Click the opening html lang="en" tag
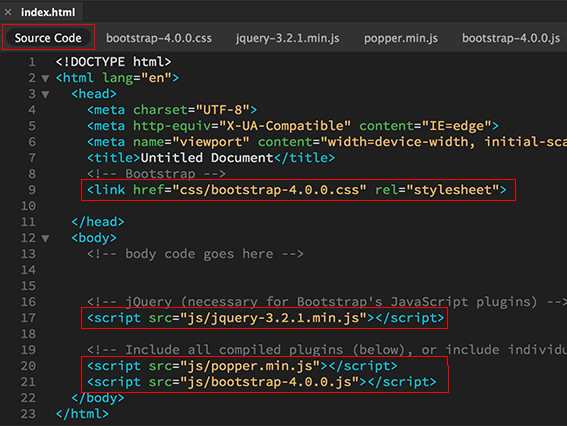 [x=117, y=78]
